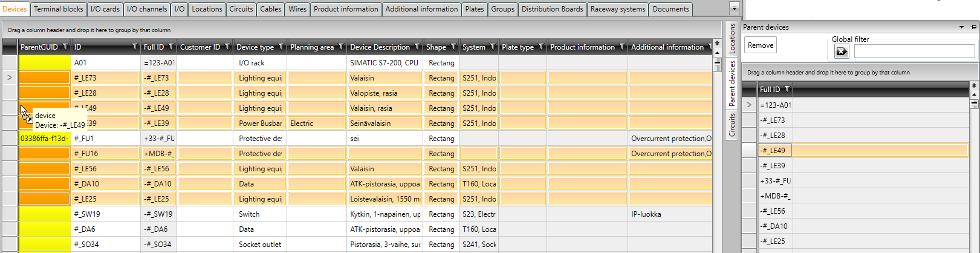
Task: Filter the Planning area column
Action: (341, 47)
